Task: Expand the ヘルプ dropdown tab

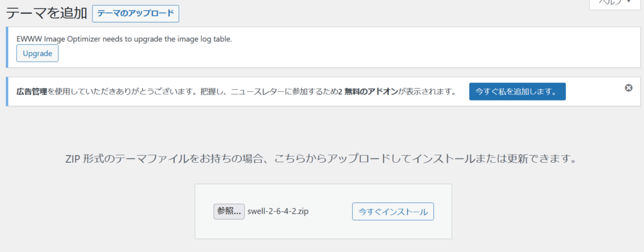Action: click(x=616, y=4)
